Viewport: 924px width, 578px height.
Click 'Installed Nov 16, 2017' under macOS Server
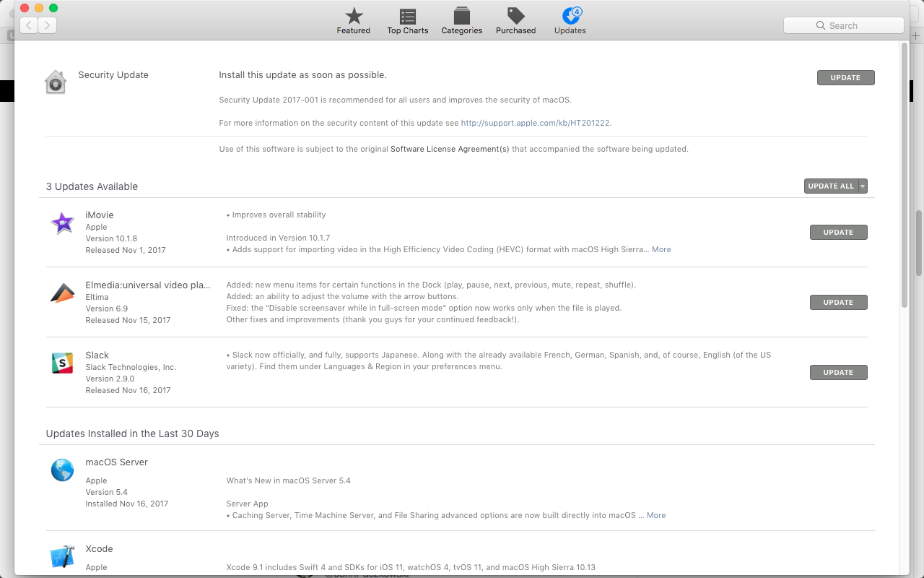click(126, 504)
